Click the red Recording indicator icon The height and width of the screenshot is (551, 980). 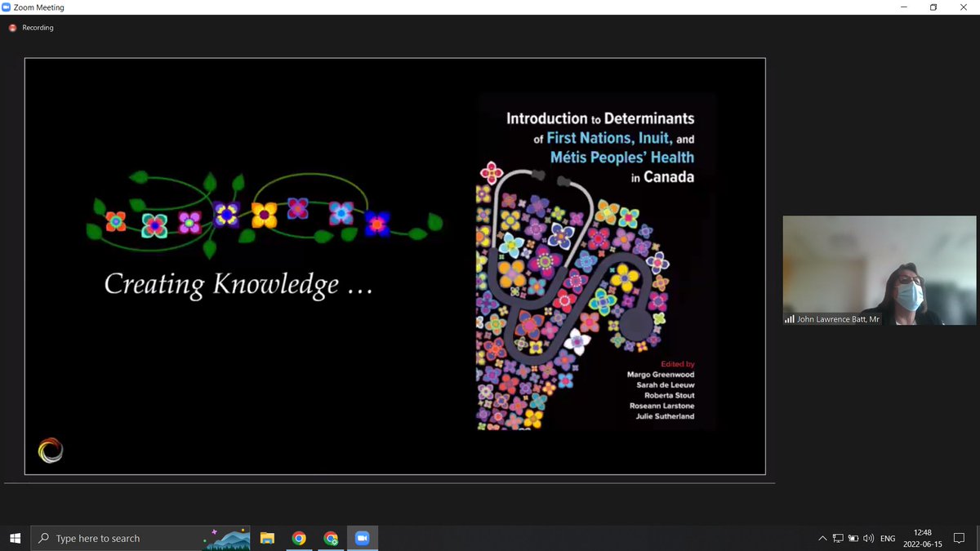click(13, 28)
